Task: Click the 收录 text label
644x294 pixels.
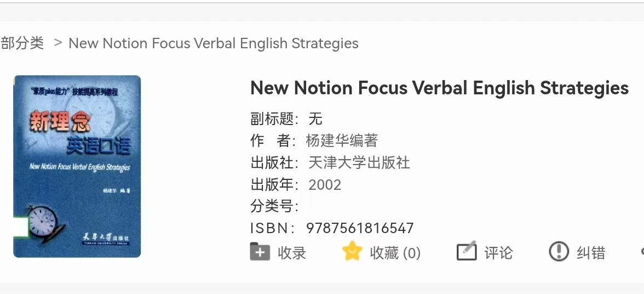Action: click(x=292, y=253)
